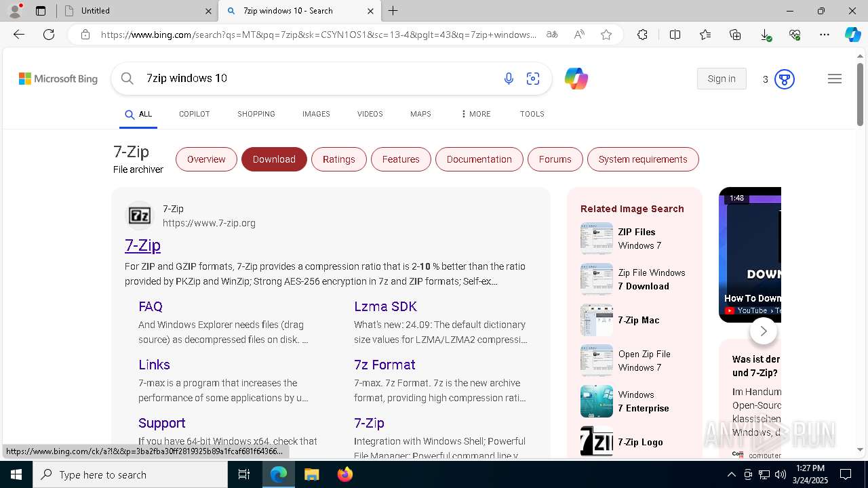This screenshot has height=488, width=868.
Task: Open the Collections icon
Action: [735, 35]
